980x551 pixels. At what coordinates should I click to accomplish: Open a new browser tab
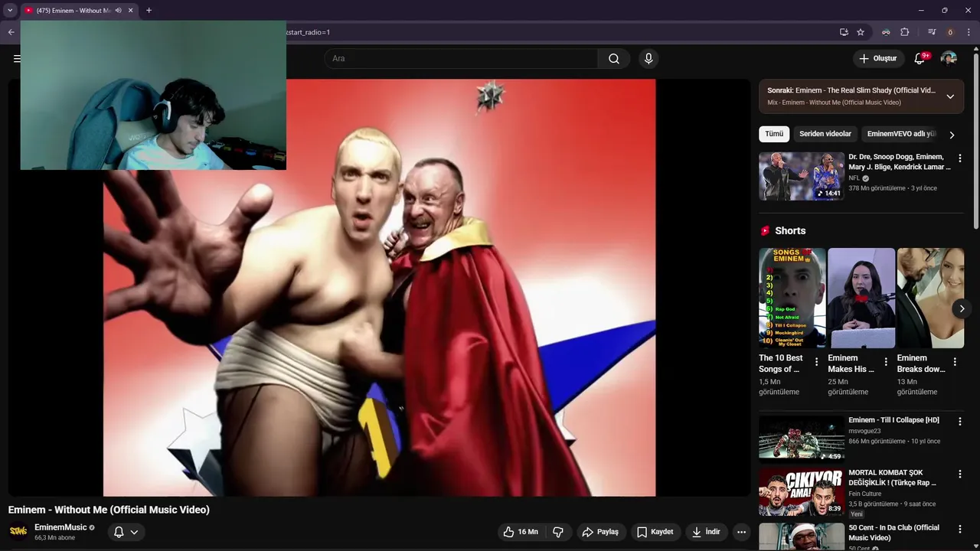[149, 11]
